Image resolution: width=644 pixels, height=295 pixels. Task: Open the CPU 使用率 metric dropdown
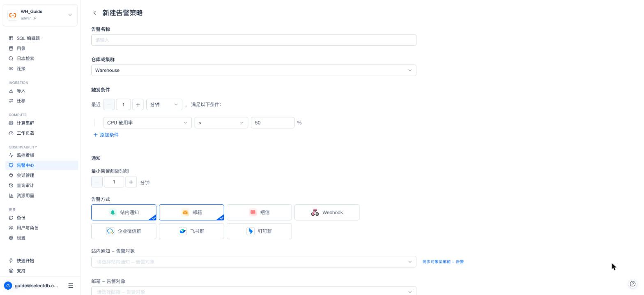click(x=147, y=122)
